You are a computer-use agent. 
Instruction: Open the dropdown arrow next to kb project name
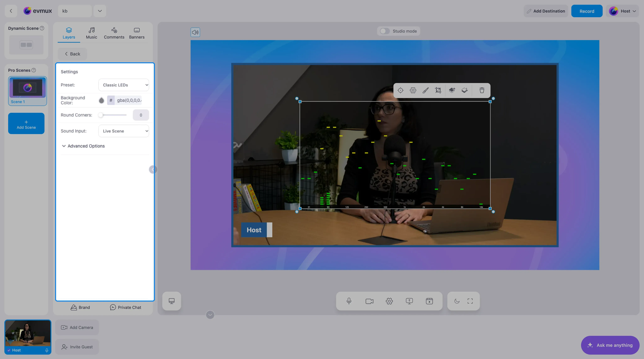coord(100,11)
